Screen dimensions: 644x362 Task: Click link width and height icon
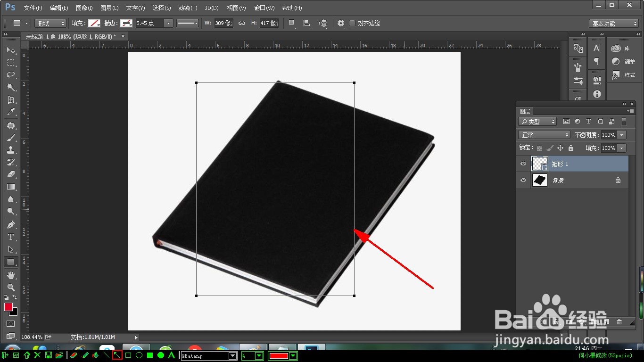pyautogui.click(x=242, y=23)
